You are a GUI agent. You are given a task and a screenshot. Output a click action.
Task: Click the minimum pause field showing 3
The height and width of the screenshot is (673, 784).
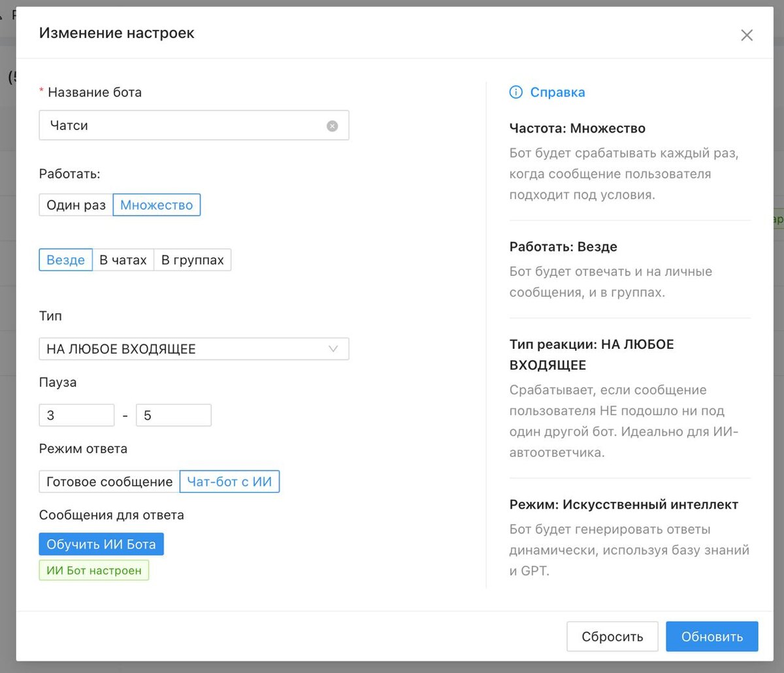pyautogui.click(x=76, y=416)
